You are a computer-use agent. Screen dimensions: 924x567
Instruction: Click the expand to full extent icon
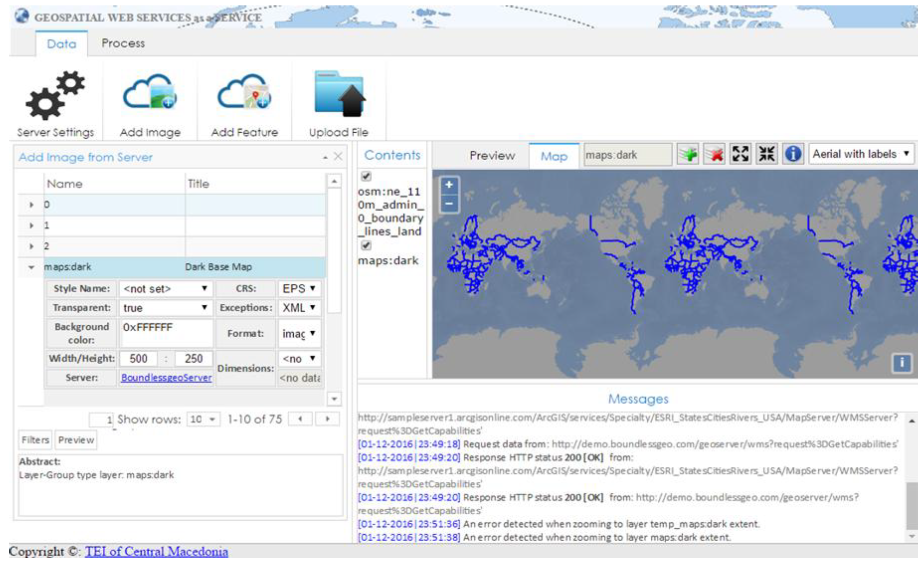tap(740, 154)
